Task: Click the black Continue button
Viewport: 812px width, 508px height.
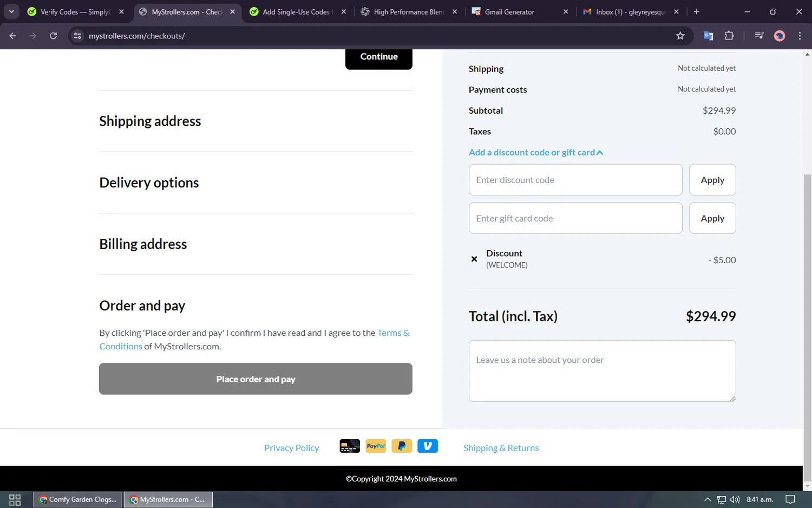Action: click(x=379, y=57)
